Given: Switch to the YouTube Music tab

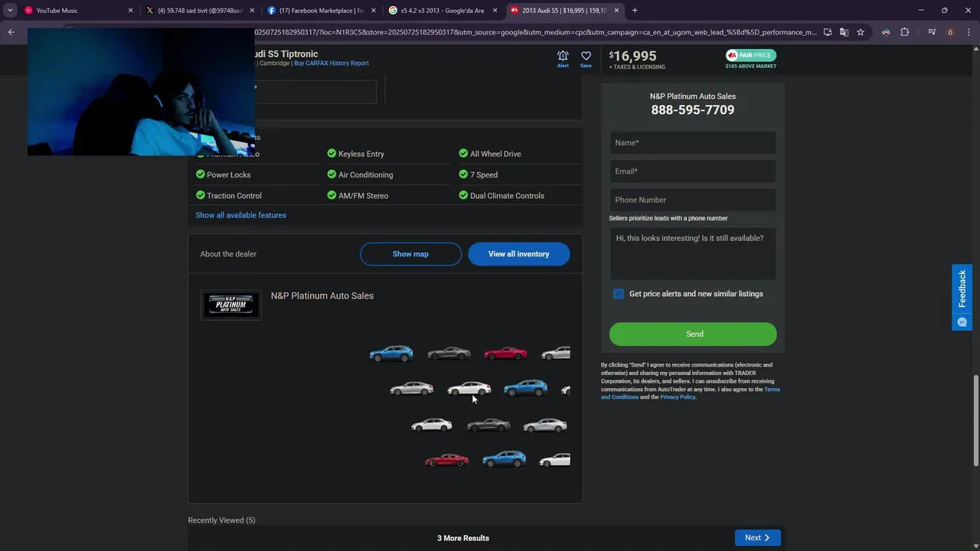Looking at the screenshot, I should click(77, 11).
